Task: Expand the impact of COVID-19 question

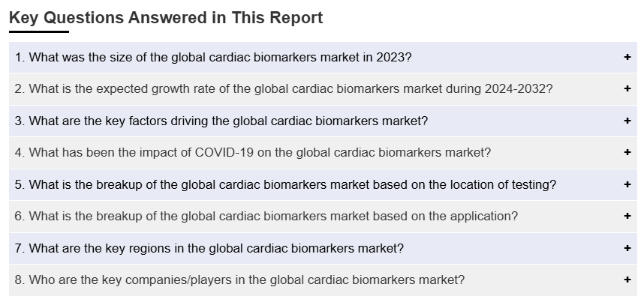Action: (x=253, y=152)
